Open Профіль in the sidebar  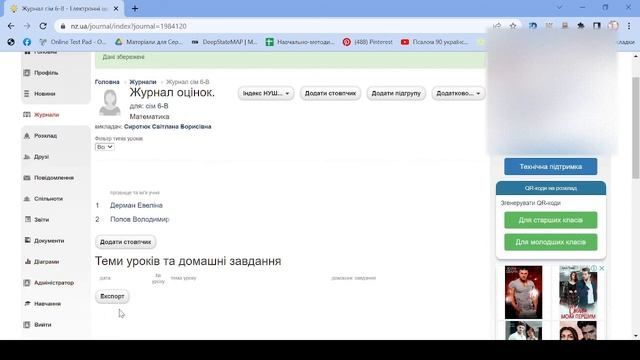[46, 73]
